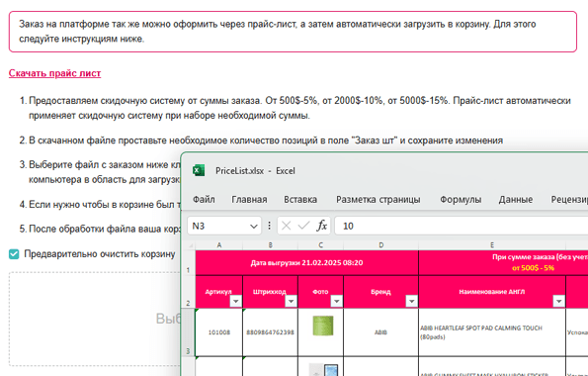This screenshot has height=376, width=588.
Task: Click 'ABIB HEARTLEAF SPOT PAD CALMING TOUCH' cell
Action: (492, 332)
